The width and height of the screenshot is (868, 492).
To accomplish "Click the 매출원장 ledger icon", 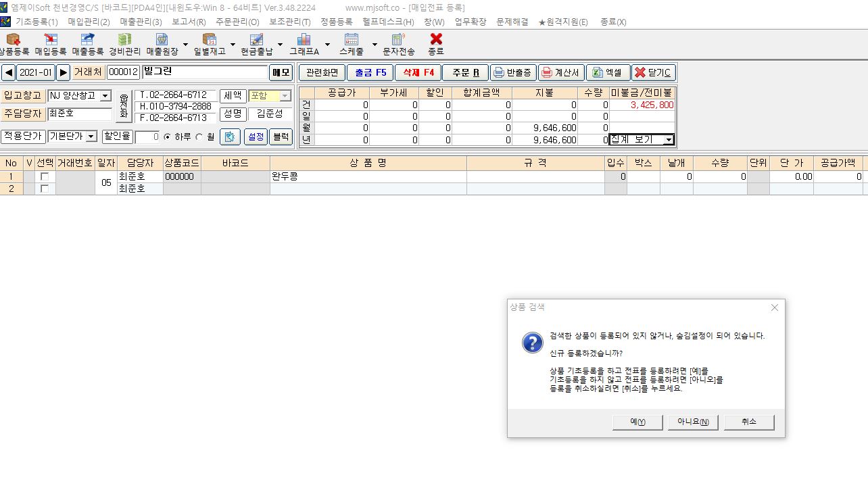I will pos(162,44).
